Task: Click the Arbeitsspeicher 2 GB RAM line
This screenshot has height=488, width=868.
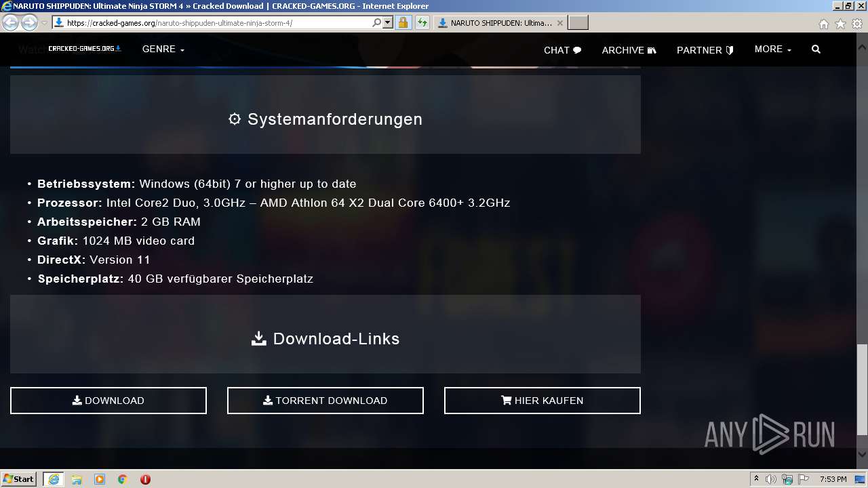Action: click(x=119, y=222)
